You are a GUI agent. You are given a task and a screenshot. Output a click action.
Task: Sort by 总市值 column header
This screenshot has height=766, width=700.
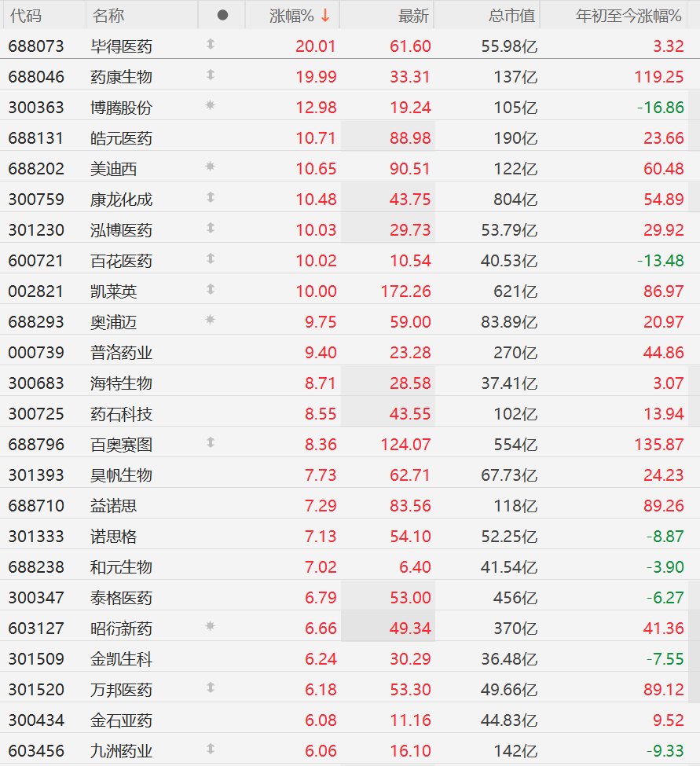tap(512, 16)
